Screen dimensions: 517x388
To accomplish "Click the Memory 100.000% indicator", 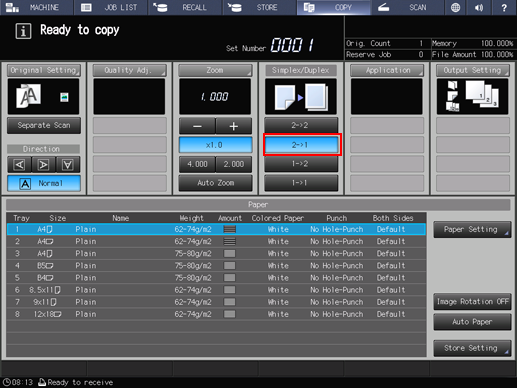I will [x=474, y=43].
